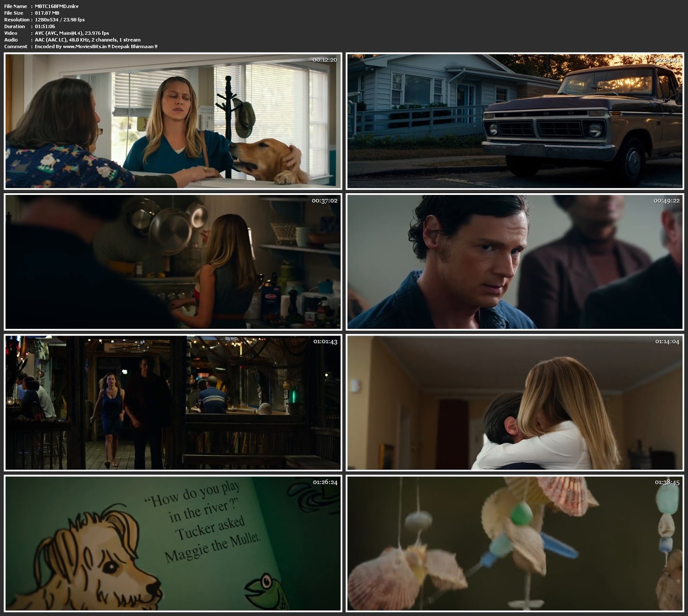The height and width of the screenshot is (616, 688).
Task: Select the night boardwalk restaurant frame
Action: click(173, 403)
